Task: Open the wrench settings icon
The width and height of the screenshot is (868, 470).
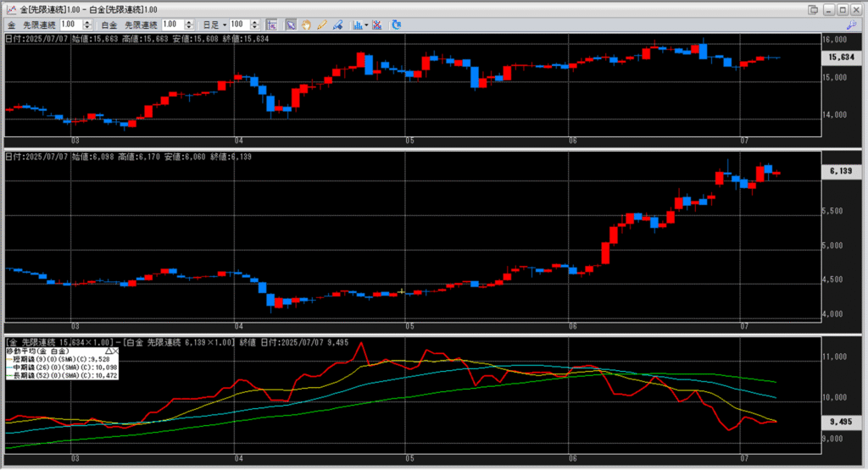Action: point(852,25)
